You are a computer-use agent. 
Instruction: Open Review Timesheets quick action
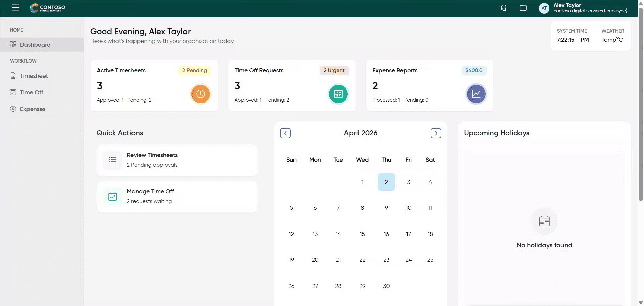pyautogui.click(x=177, y=160)
